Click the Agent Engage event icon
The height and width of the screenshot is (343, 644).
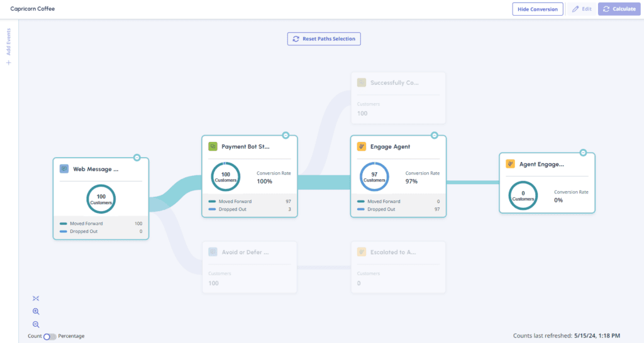[511, 164]
